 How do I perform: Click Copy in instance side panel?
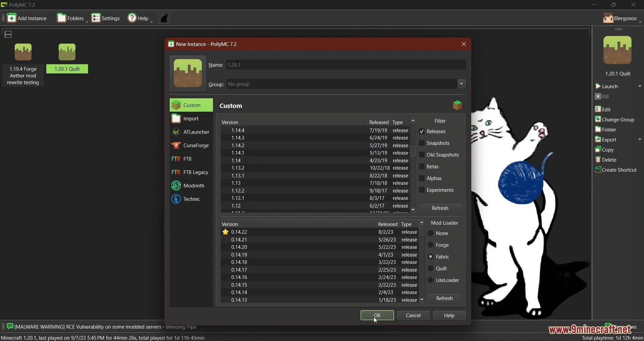click(605, 150)
